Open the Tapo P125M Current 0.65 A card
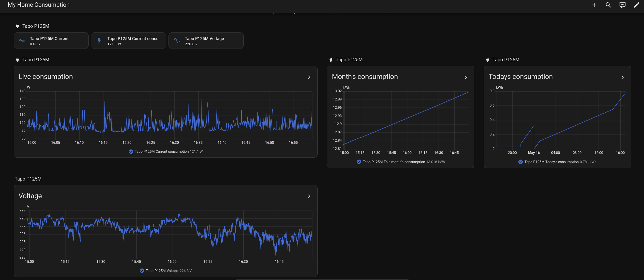 (51, 41)
